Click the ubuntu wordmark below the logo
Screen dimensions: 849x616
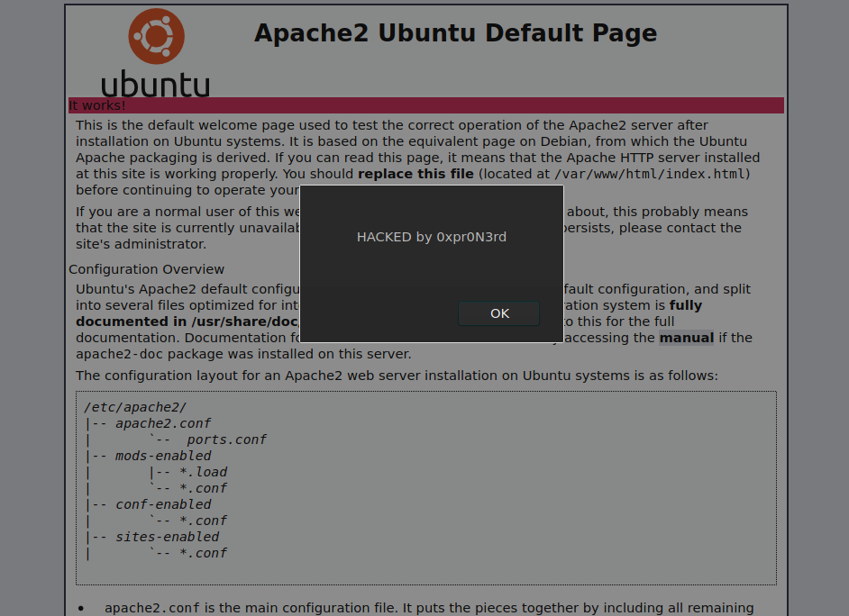pos(155,84)
